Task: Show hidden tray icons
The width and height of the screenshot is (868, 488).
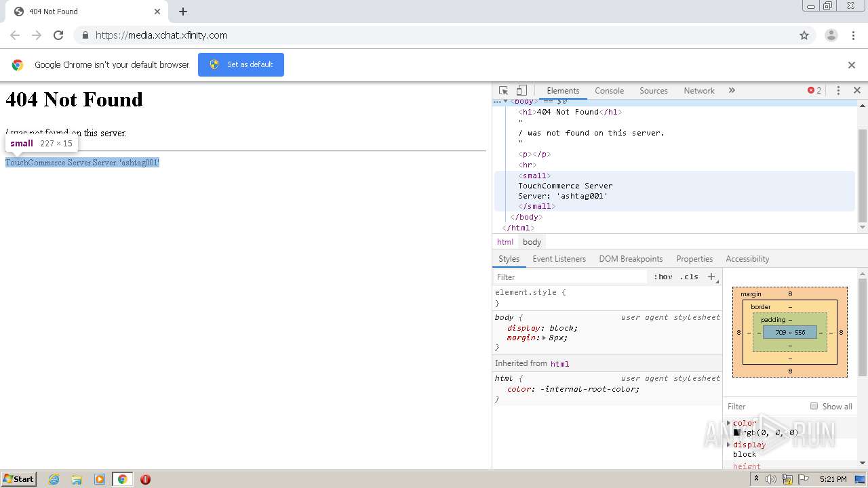Action: coord(757,479)
